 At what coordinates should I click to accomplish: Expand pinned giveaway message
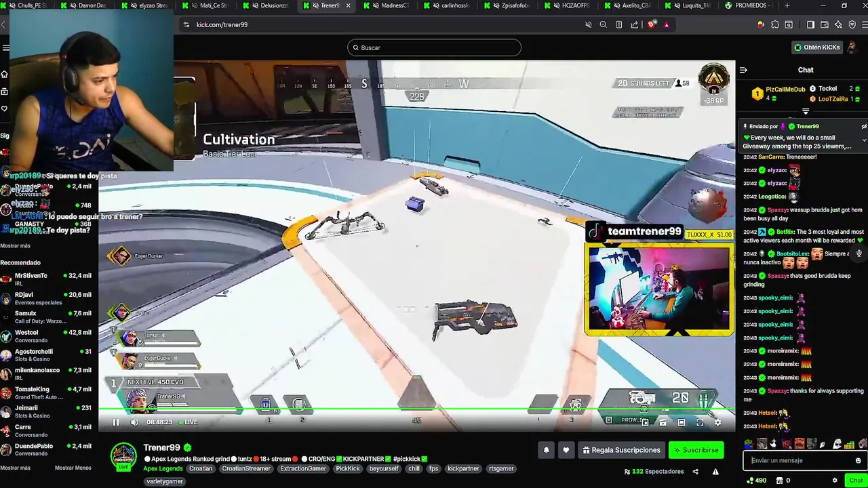click(x=864, y=140)
